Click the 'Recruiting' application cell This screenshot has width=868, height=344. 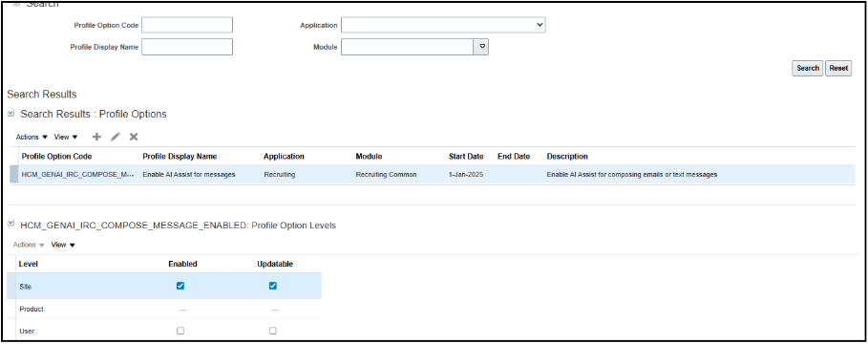point(280,175)
